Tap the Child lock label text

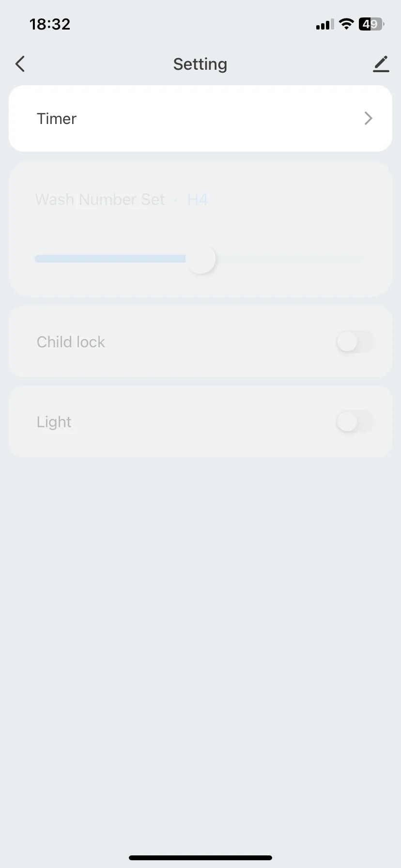coord(71,342)
